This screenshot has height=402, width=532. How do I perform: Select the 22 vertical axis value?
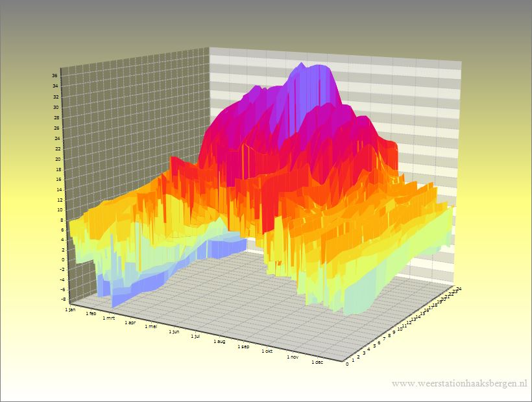click(x=58, y=148)
